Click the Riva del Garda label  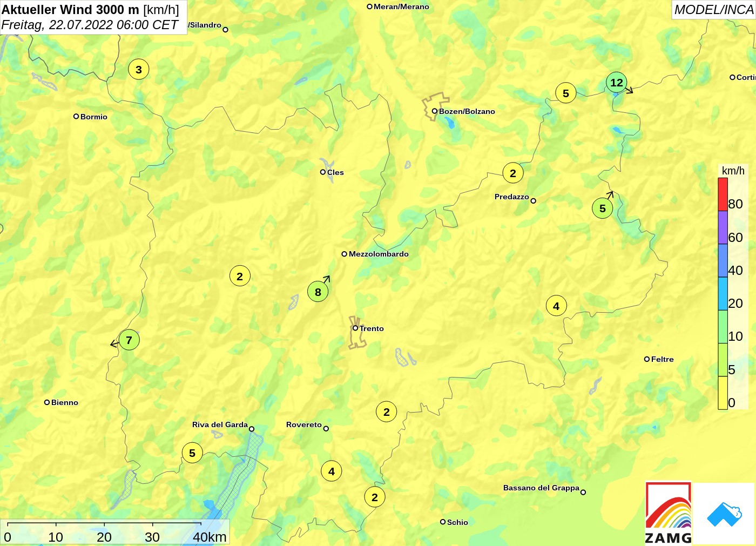(220, 424)
